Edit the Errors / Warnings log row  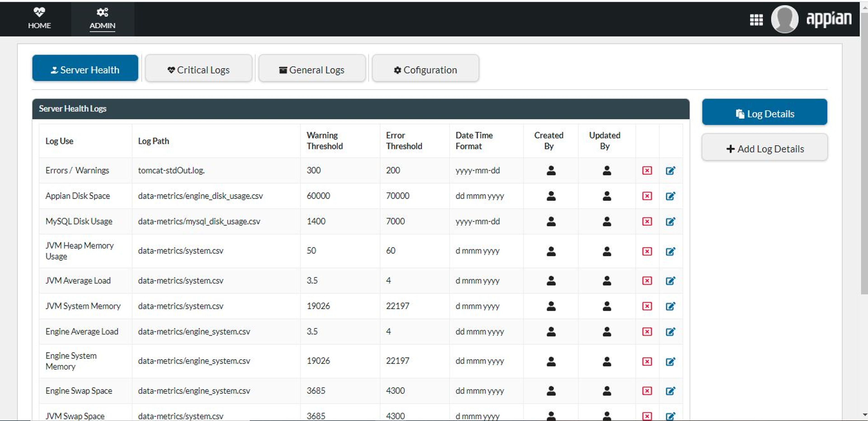(670, 171)
